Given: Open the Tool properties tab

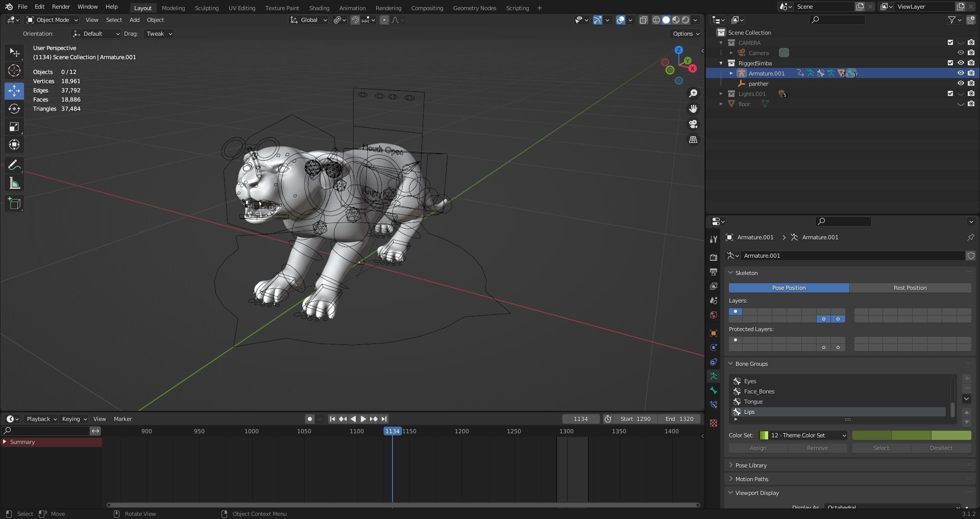Looking at the screenshot, I should tap(714, 239).
